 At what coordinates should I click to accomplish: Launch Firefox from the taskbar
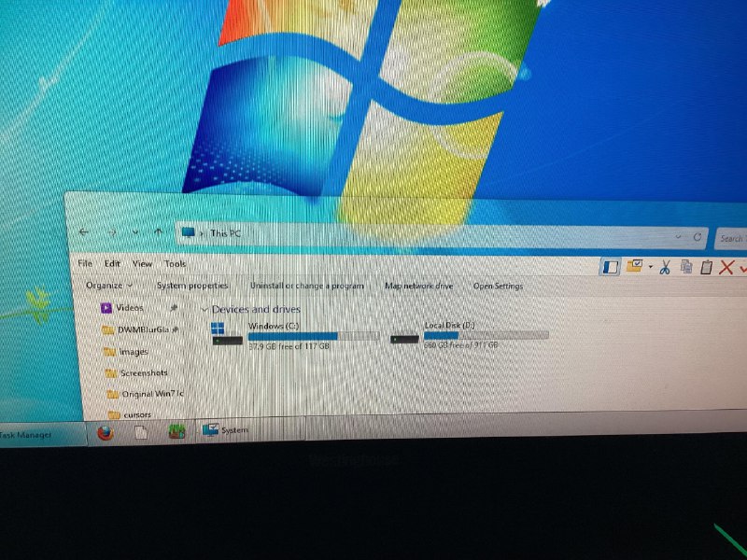click(x=106, y=433)
